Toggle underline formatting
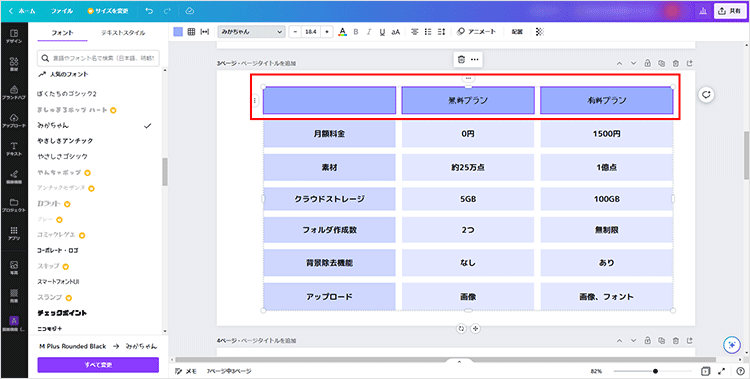 [382, 32]
